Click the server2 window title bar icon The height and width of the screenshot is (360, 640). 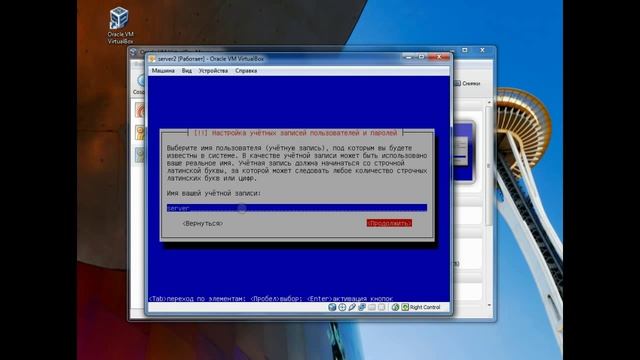[x=152, y=59]
